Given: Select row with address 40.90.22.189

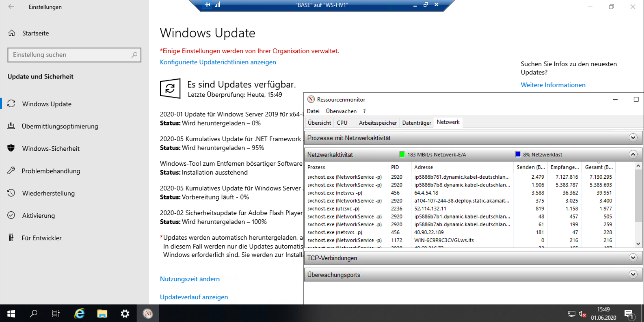Looking at the screenshot, I should 460,232.
